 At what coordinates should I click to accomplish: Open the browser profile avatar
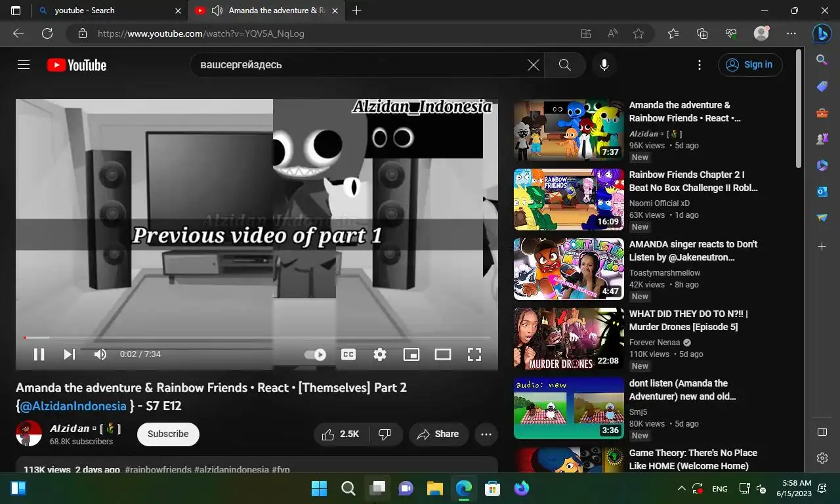point(761,33)
